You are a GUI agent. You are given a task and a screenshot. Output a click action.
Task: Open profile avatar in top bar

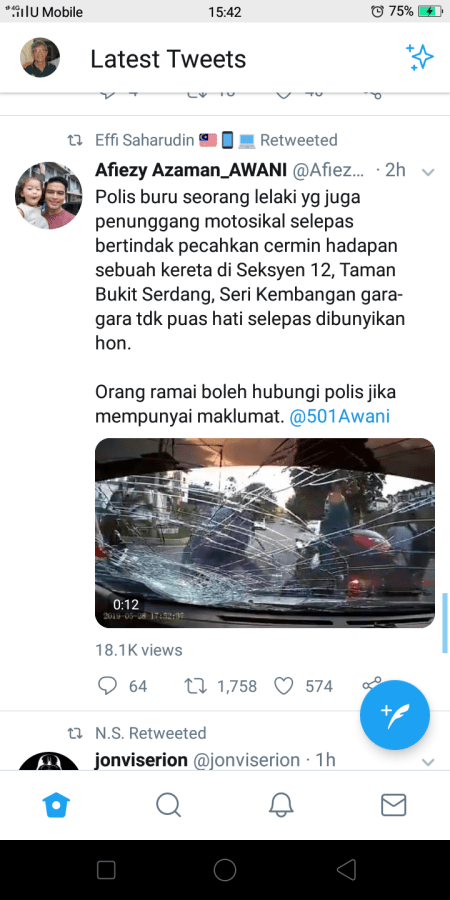(x=40, y=58)
